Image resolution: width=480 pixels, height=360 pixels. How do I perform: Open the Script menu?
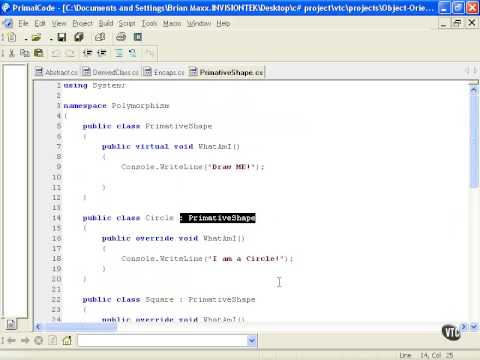tap(127, 23)
